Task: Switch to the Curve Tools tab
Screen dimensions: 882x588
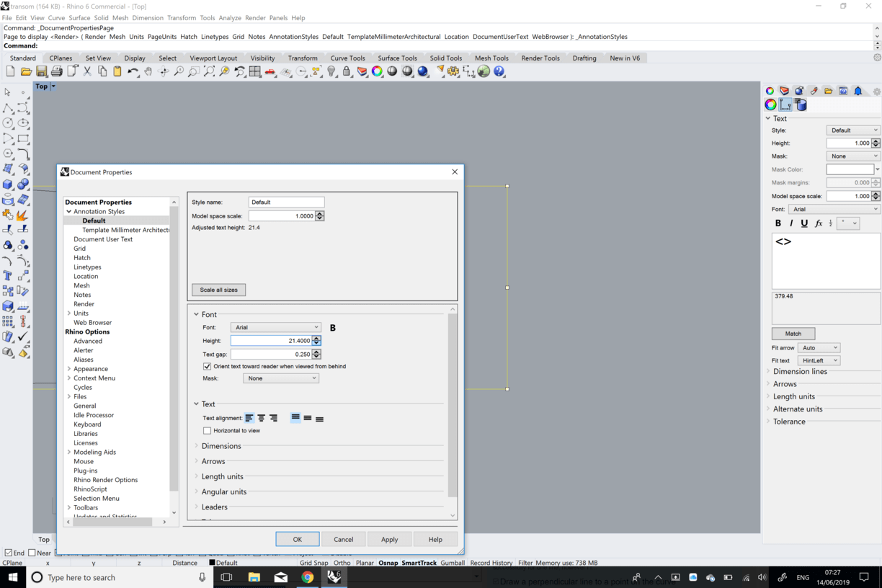Action: [x=347, y=58]
